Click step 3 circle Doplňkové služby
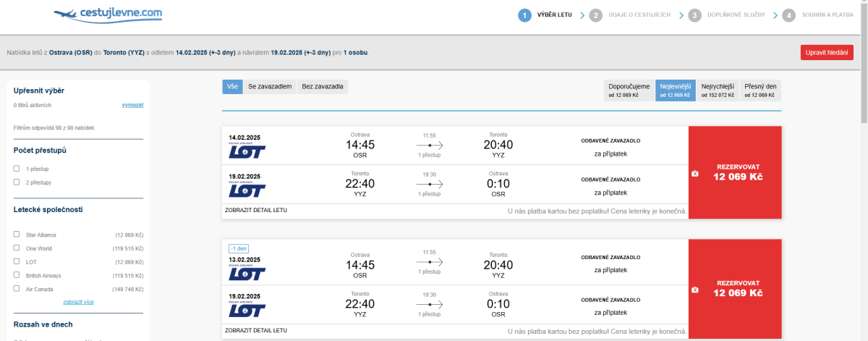868x341 pixels. point(694,15)
